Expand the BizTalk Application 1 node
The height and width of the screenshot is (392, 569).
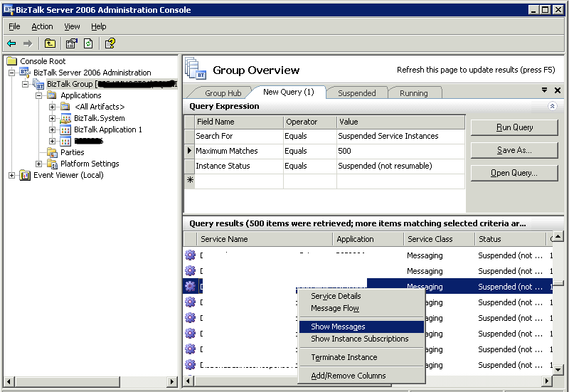(52, 129)
